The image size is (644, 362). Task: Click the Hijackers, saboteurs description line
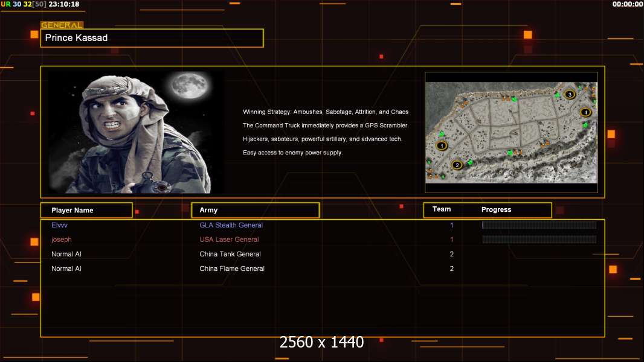coord(323,139)
